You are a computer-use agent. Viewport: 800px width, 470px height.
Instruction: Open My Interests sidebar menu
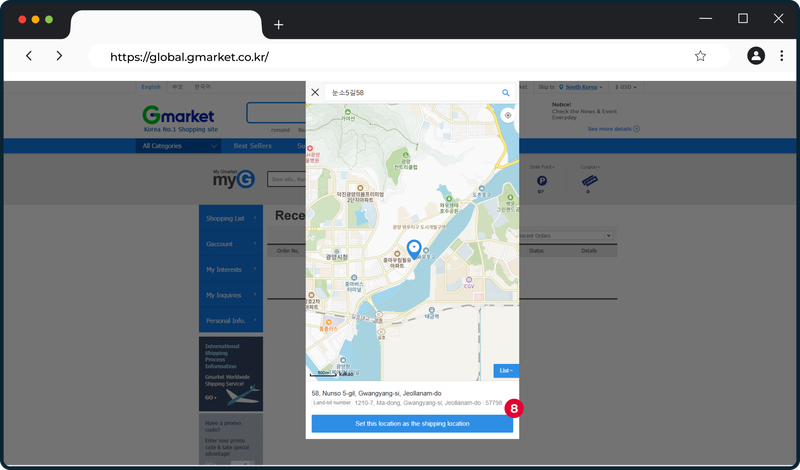point(231,269)
